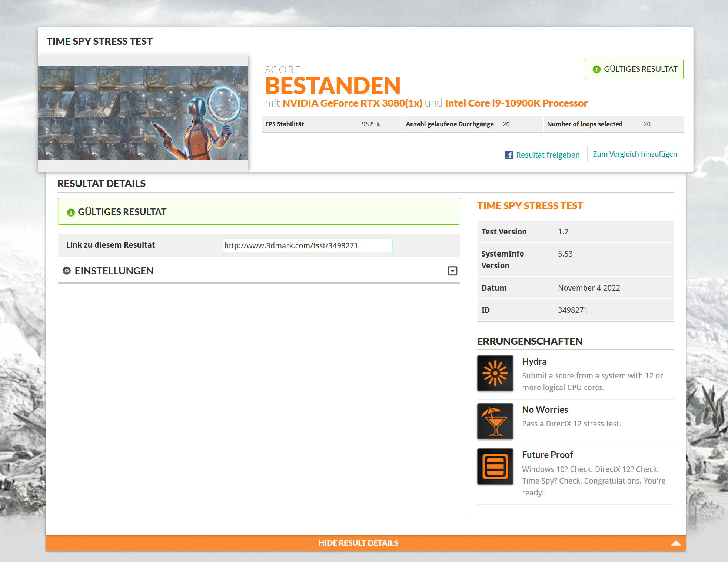Click the No Worries cocktail icon
This screenshot has width=728, height=562.
click(495, 421)
